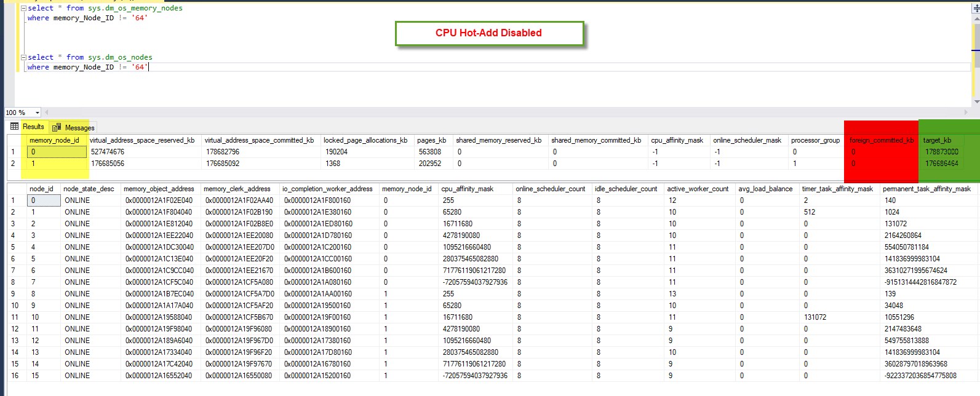Switch to the Messages tab

(x=79, y=127)
